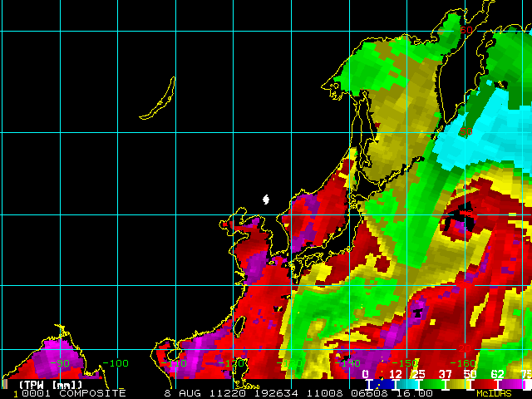Select the dark blue legend color segment
Screen dimensions: 532x399
(x=382, y=384)
